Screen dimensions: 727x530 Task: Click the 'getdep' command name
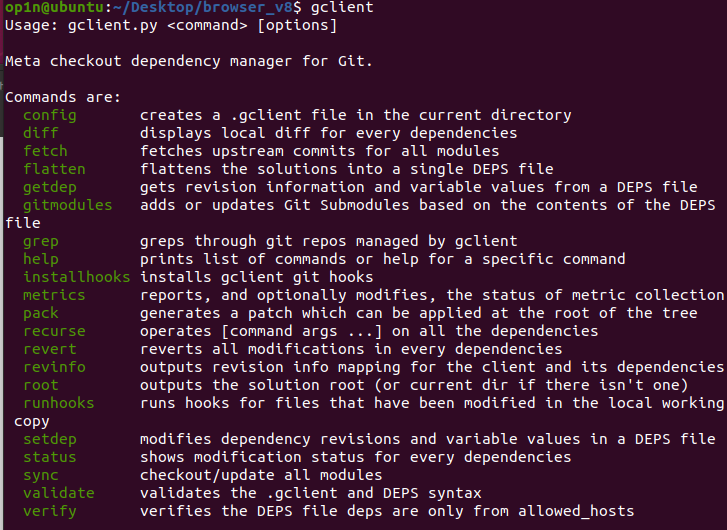click(x=50, y=187)
